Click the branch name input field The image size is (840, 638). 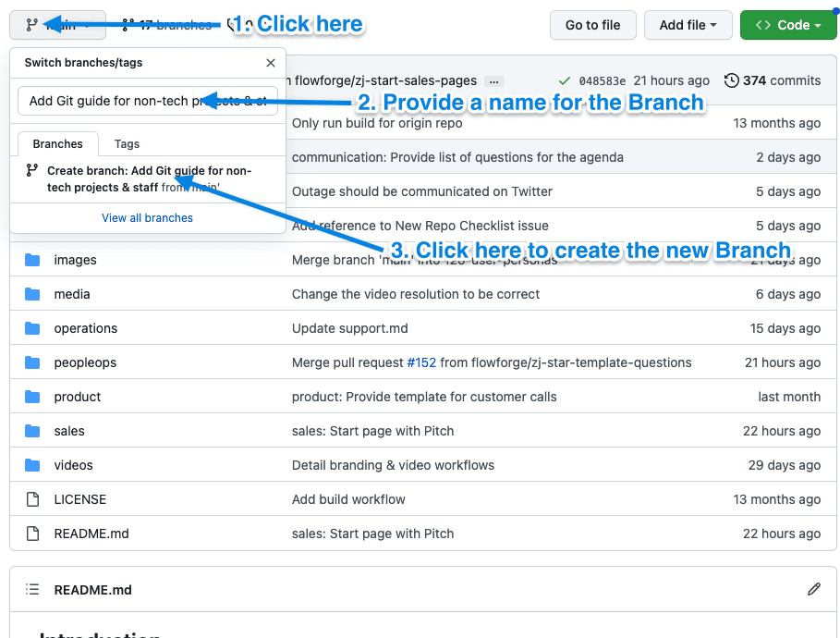tap(148, 100)
